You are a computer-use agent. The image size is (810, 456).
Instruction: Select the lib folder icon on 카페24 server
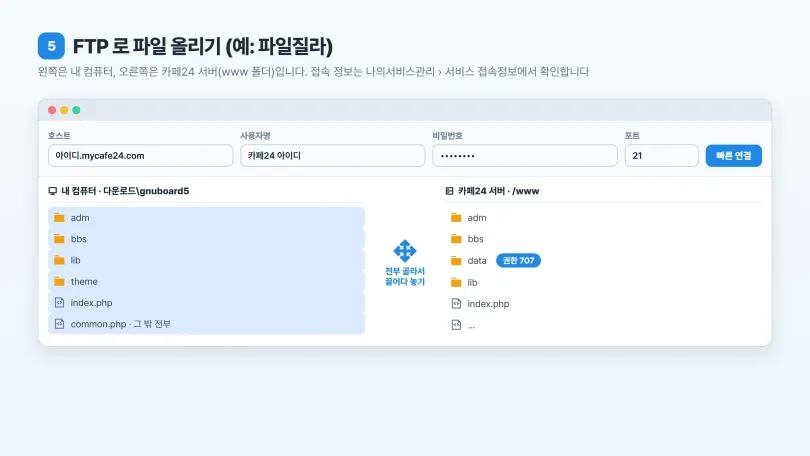click(x=456, y=282)
